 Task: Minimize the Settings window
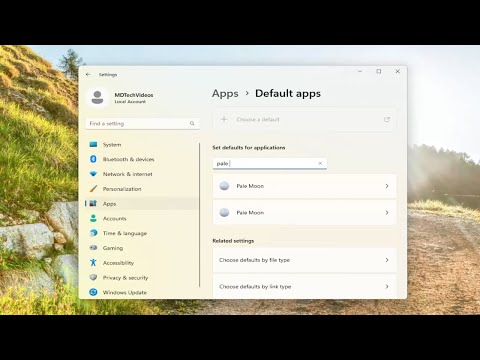point(360,71)
